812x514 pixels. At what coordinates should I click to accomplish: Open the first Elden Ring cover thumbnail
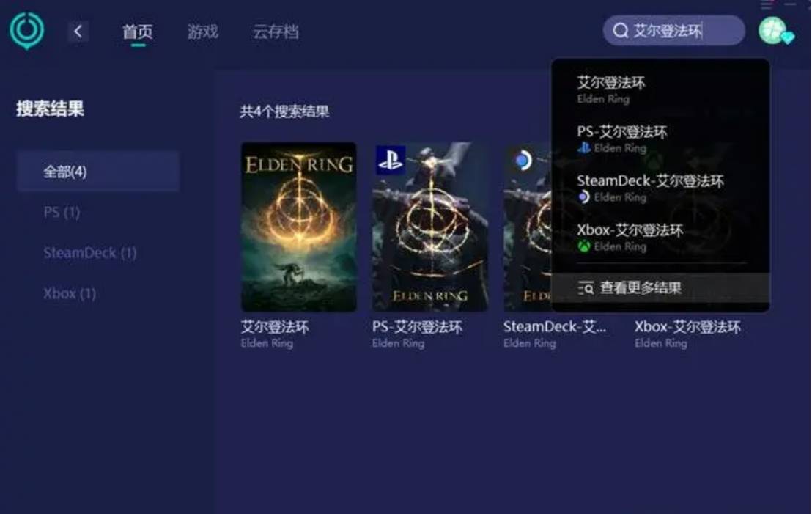(299, 227)
